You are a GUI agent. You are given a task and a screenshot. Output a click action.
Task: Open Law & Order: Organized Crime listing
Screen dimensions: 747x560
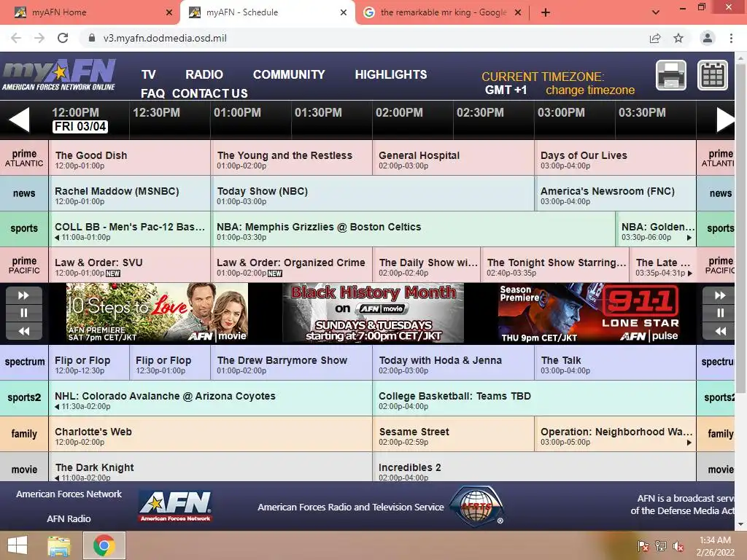click(292, 265)
